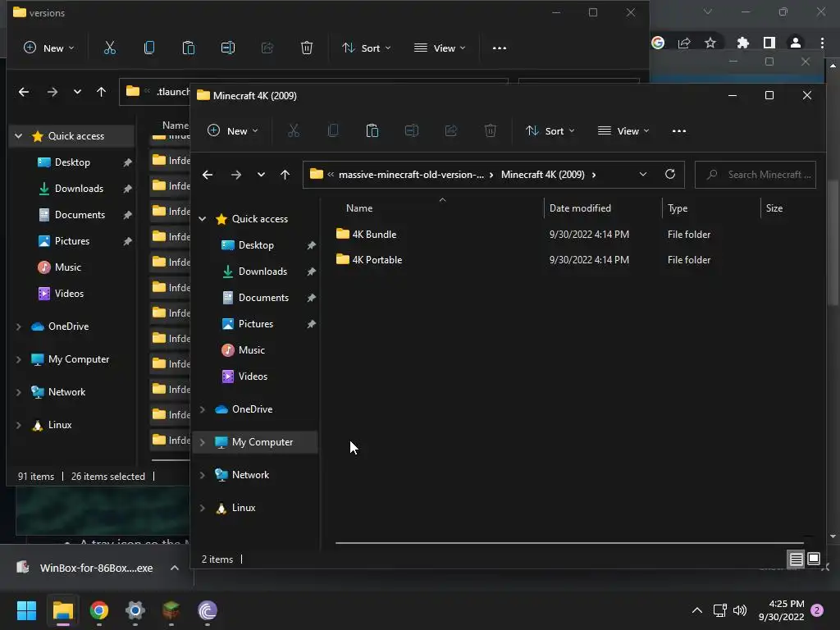This screenshot has height=630, width=840.
Task: Click Search Minecraft input field
Action: 756,175
